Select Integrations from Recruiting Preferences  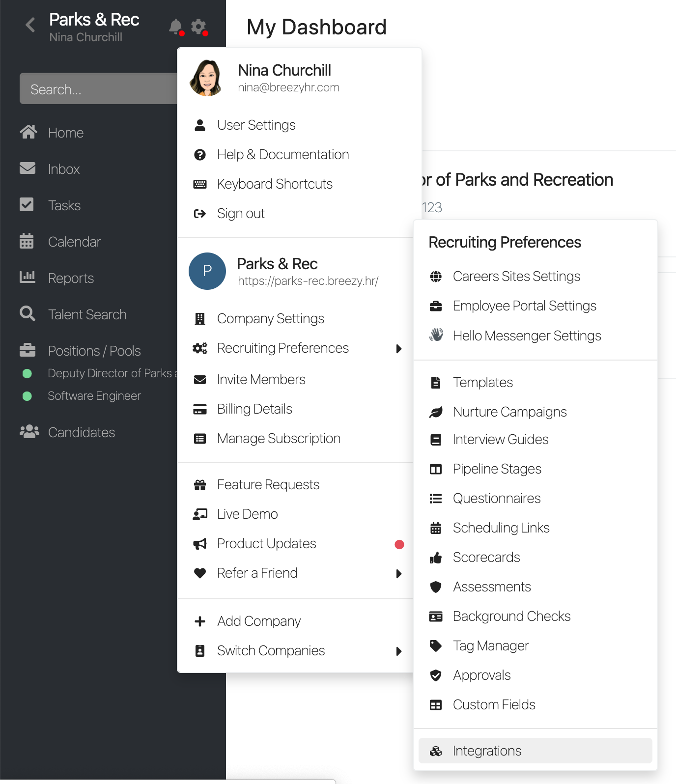(486, 751)
